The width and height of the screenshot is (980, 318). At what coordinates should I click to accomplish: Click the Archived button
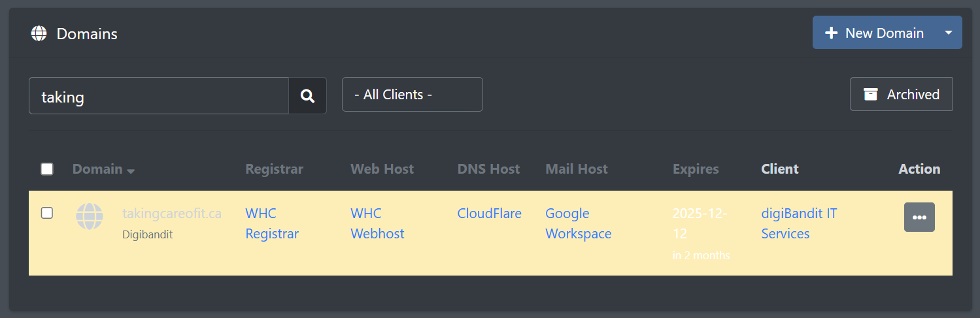901,95
